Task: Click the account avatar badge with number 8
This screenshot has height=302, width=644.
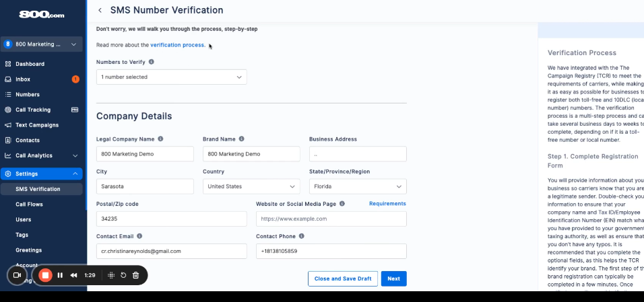Action: (8, 44)
